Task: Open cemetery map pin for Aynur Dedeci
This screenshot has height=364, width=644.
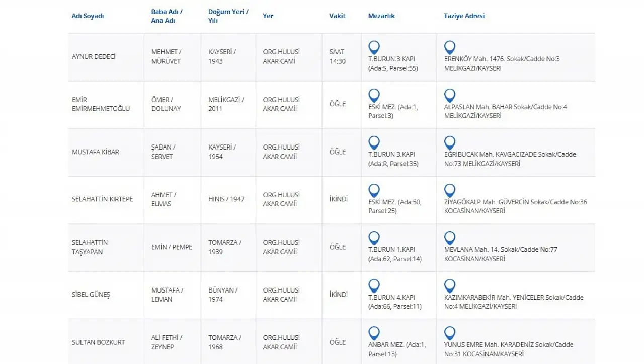Action: tap(374, 48)
